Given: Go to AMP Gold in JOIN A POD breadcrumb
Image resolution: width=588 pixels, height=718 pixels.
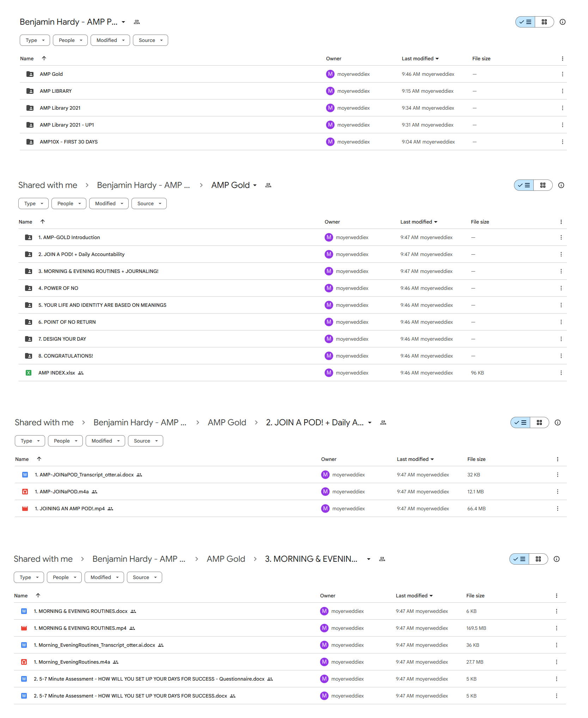Looking at the screenshot, I should (227, 422).
